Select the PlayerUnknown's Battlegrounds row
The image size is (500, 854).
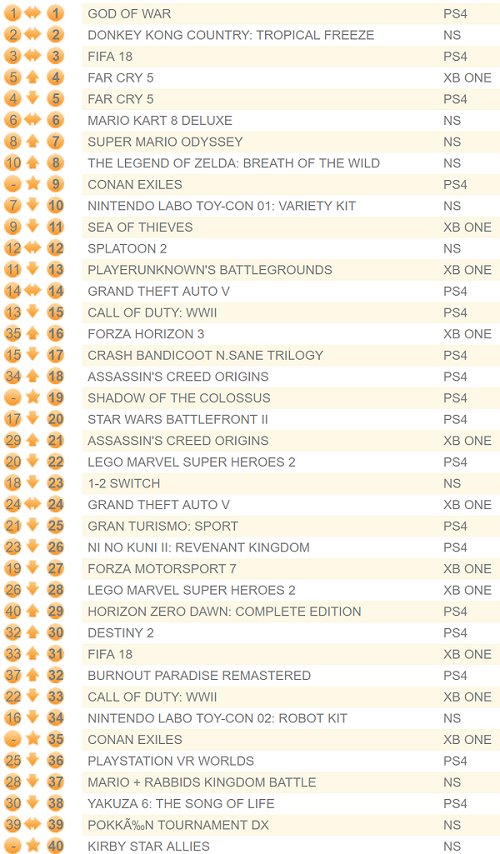pos(291,270)
